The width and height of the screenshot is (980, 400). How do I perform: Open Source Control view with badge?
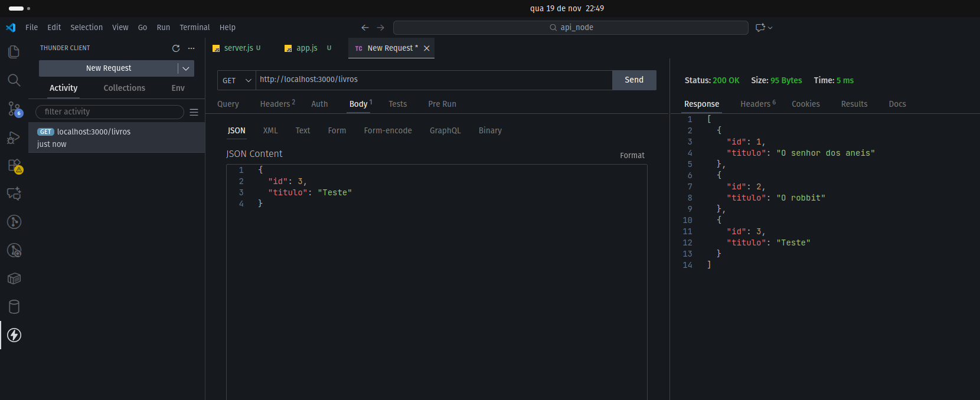[14, 109]
